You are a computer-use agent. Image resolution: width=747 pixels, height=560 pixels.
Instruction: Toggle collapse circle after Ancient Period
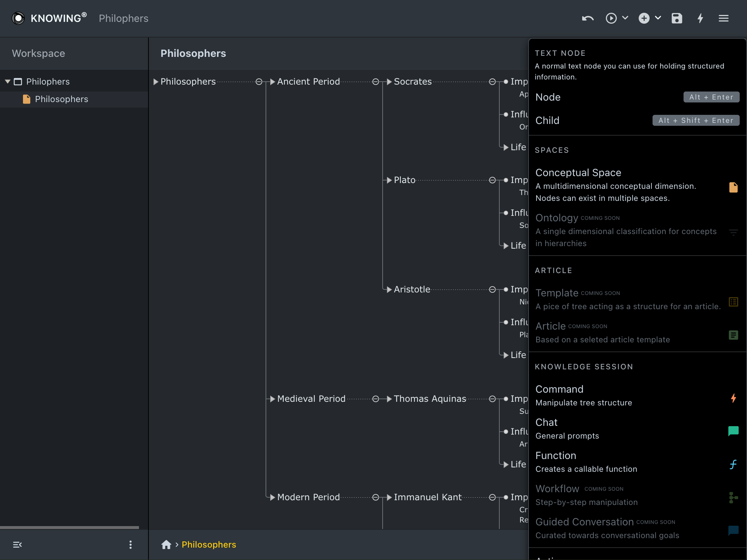coord(376,82)
